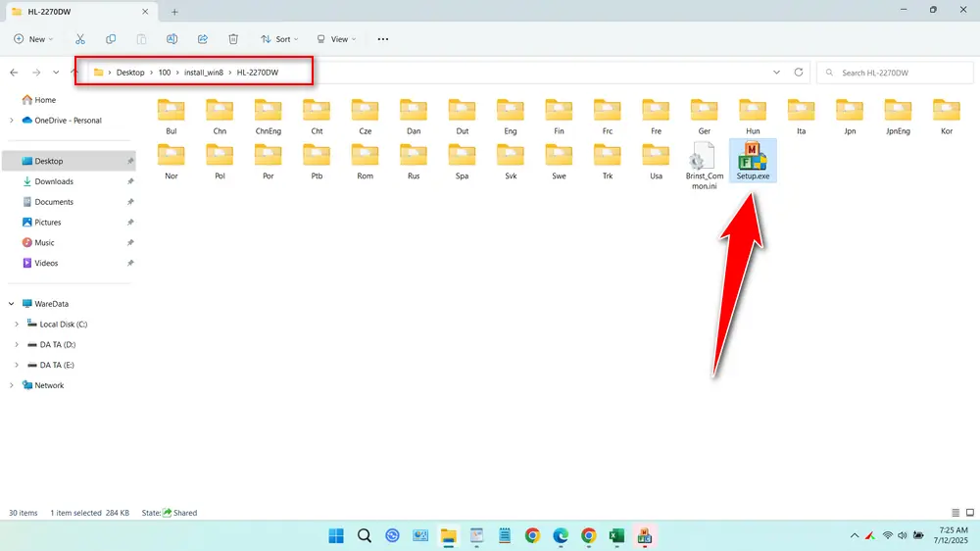Viewport: 980px width, 551px height.
Task: Add a new File Explorer tab
Action: pos(174,12)
